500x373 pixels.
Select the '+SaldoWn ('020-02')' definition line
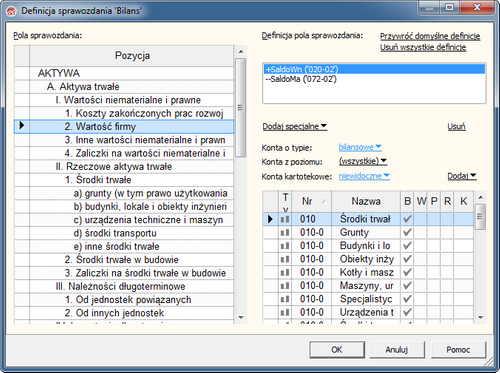tap(374, 69)
